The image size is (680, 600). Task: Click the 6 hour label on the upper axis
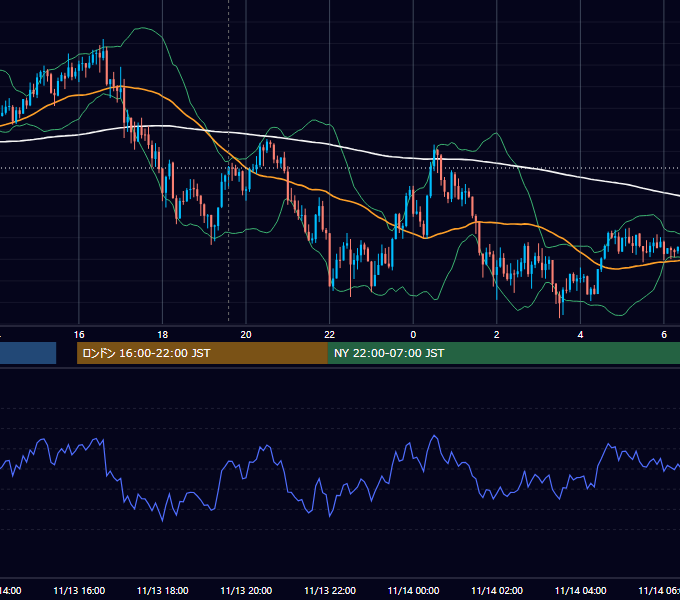click(x=664, y=335)
